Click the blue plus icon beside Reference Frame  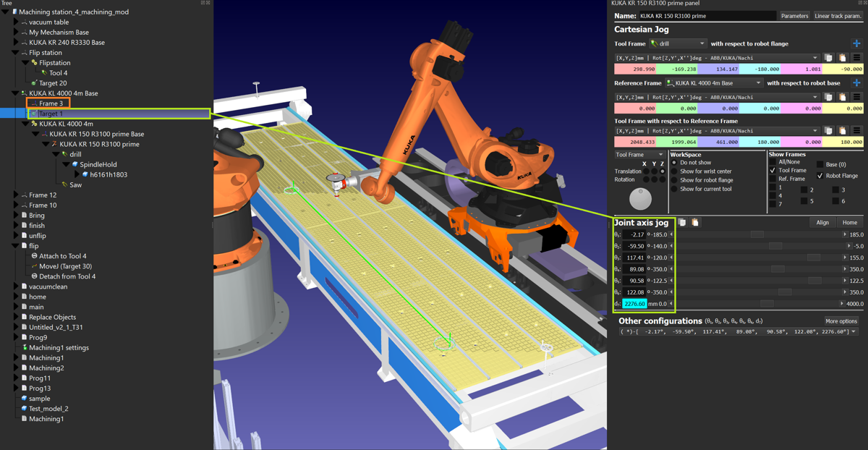[x=856, y=83]
